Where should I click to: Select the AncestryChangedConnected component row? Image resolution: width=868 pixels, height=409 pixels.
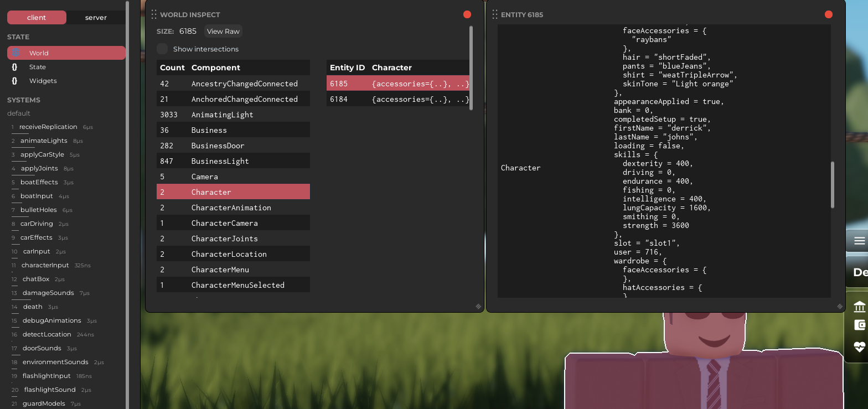click(233, 84)
